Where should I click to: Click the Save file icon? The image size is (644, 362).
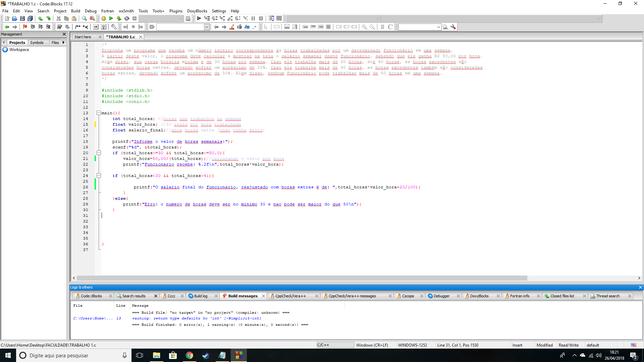click(x=22, y=18)
